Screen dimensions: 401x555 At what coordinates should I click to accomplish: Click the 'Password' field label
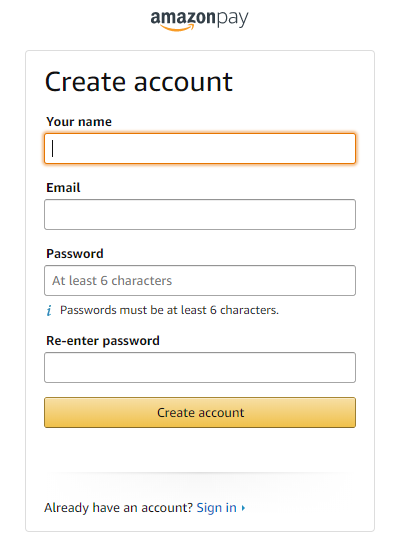coord(75,253)
